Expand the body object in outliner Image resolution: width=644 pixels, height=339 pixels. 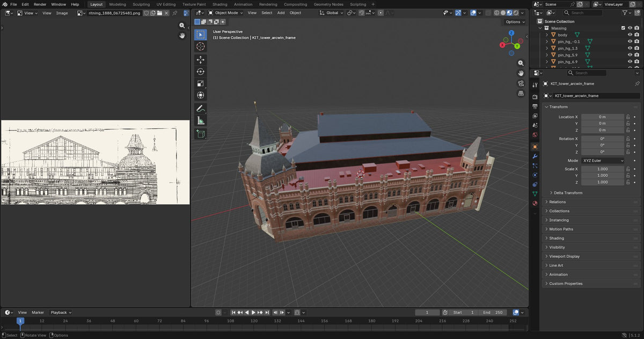(x=547, y=35)
